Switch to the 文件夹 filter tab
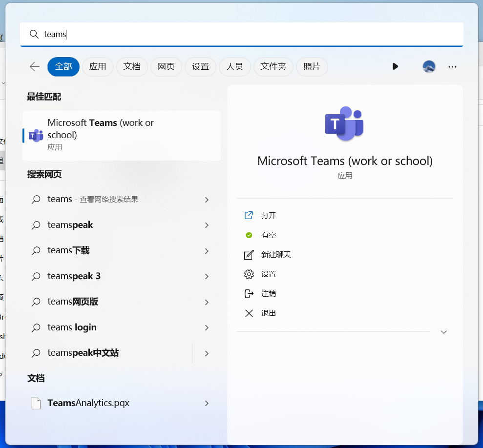Screen dimensions: 483x448 coord(273,66)
